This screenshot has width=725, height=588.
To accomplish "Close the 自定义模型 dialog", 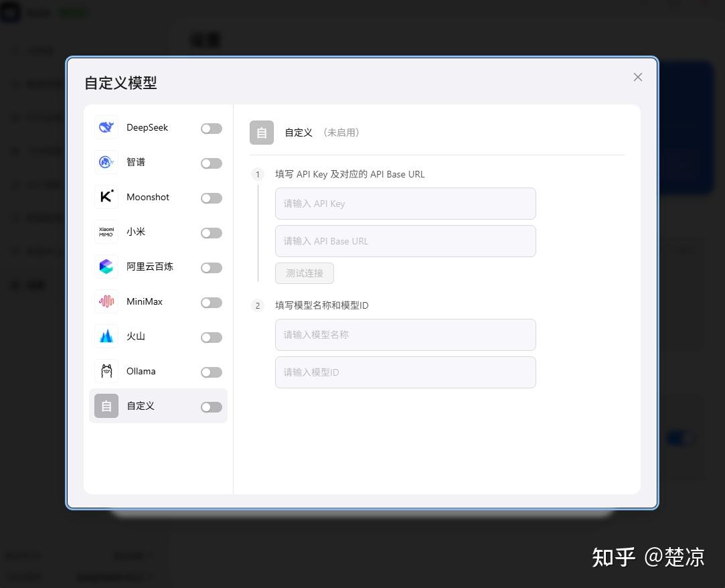I will (x=637, y=77).
